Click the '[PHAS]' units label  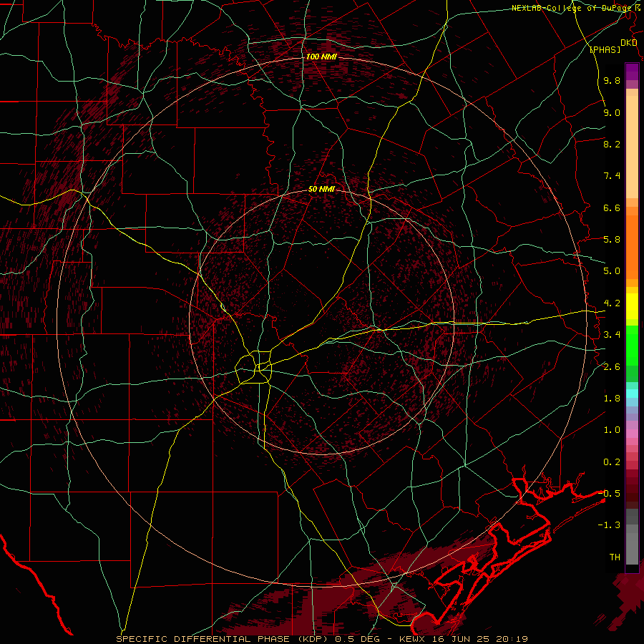605,50
